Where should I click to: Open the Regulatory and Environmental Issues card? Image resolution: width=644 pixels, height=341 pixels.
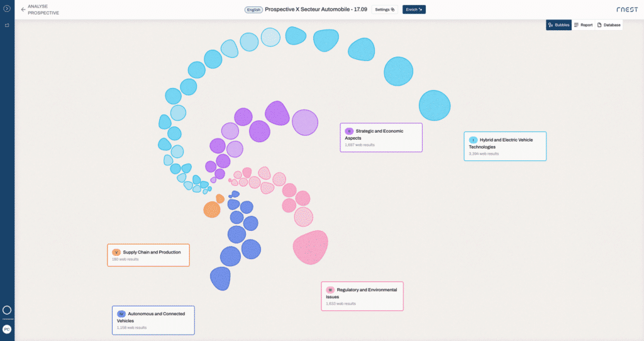click(x=362, y=296)
